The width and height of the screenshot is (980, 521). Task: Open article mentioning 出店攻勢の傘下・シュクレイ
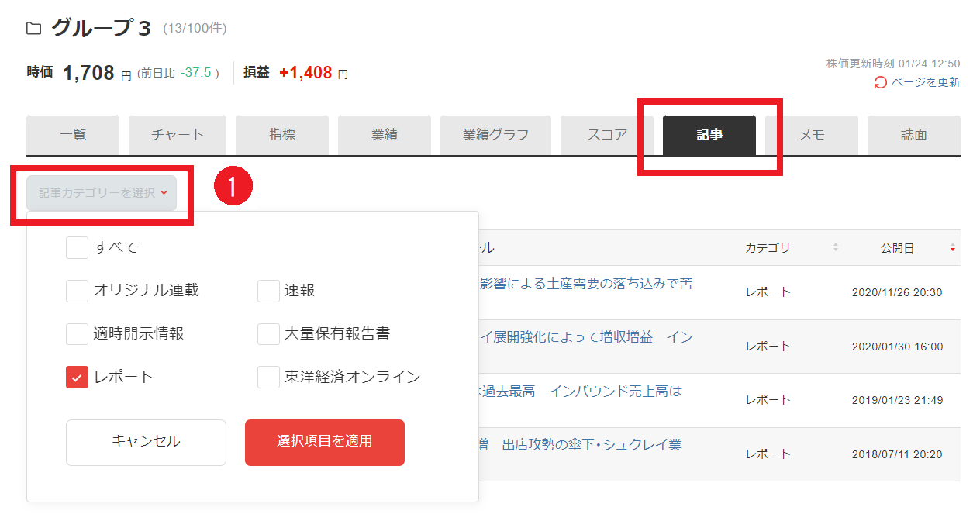pyautogui.click(x=581, y=445)
